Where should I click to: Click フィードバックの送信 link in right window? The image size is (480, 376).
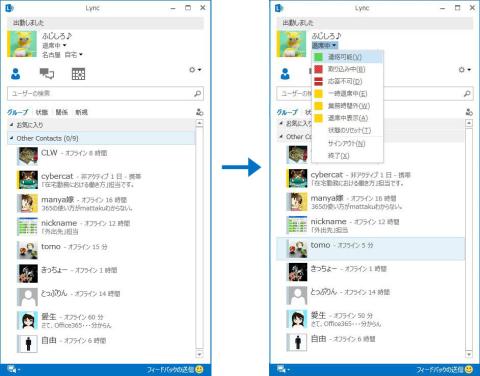click(x=440, y=369)
